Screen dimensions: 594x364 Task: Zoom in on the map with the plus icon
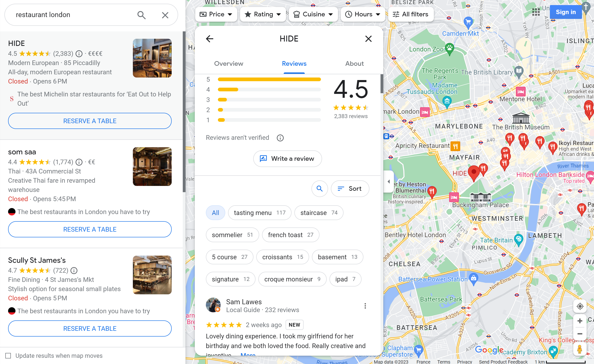[x=580, y=320]
